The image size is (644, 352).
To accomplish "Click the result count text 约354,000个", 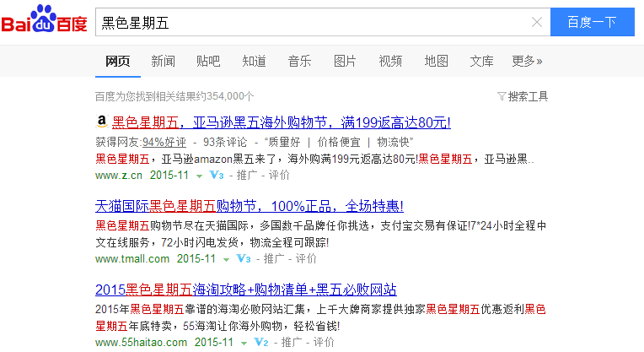I will 225,96.
